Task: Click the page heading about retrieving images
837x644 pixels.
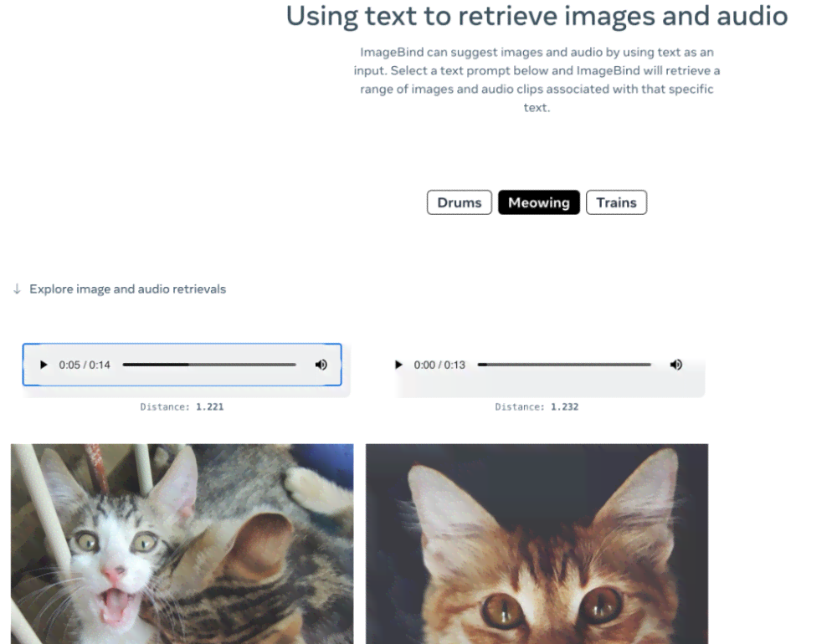Action: pyautogui.click(x=537, y=16)
